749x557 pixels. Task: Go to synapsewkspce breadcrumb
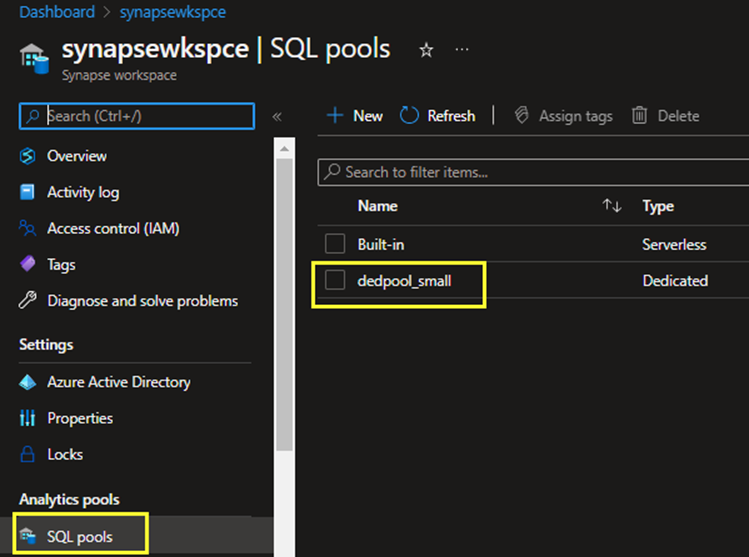pos(173,12)
